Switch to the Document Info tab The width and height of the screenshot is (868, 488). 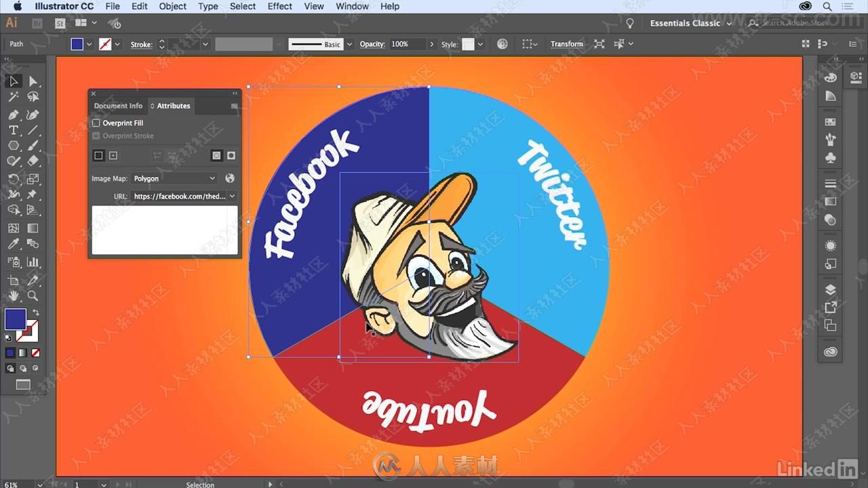(x=118, y=106)
